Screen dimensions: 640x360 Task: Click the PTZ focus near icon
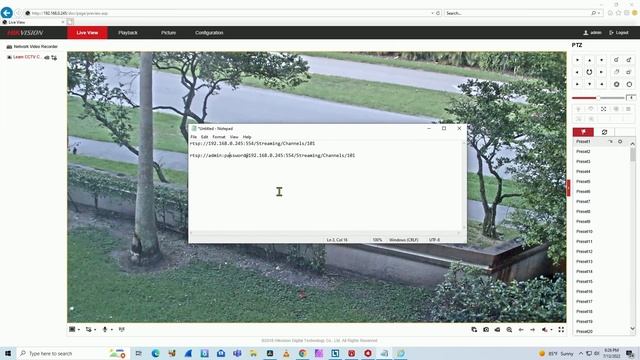(616, 72)
